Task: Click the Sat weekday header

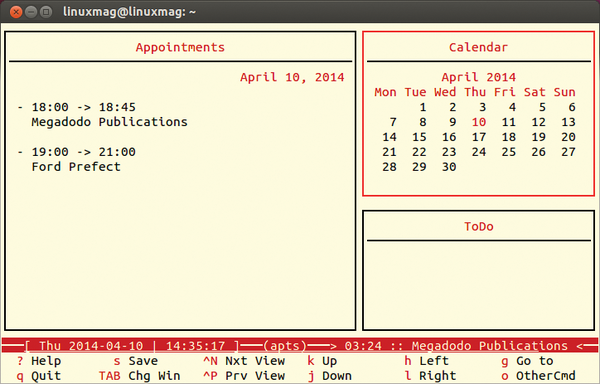Action: (535, 92)
